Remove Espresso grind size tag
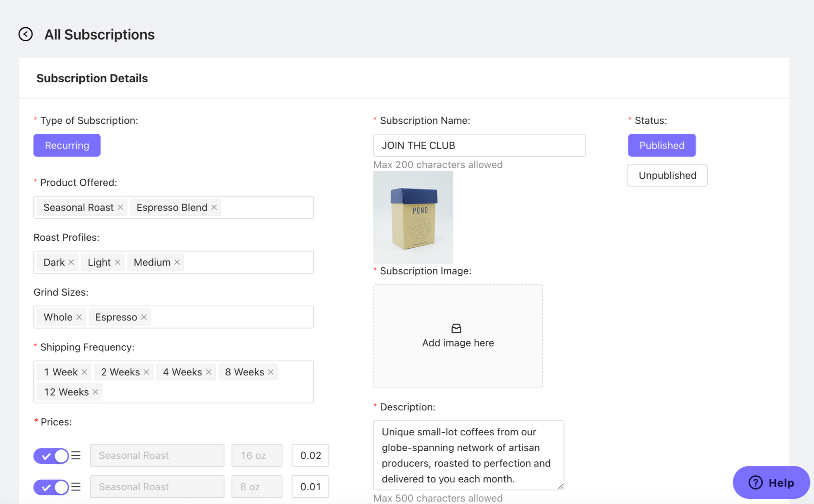Image resolution: width=814 pixels, height=504 pixels. tap(144, 317)
